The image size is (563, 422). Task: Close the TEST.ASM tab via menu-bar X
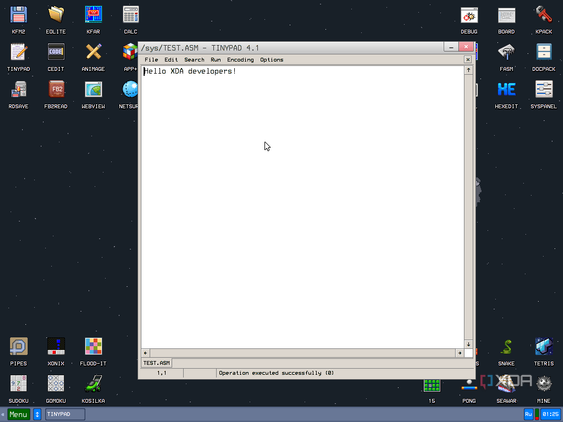point(468,59)
